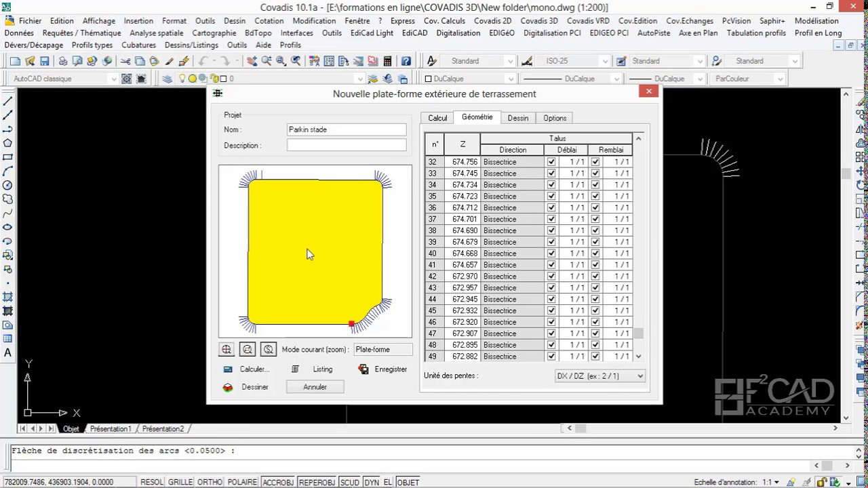Click the Cut scissors icon in the toolbar
The image size is (868, 488).
click(x=125, y=61)
